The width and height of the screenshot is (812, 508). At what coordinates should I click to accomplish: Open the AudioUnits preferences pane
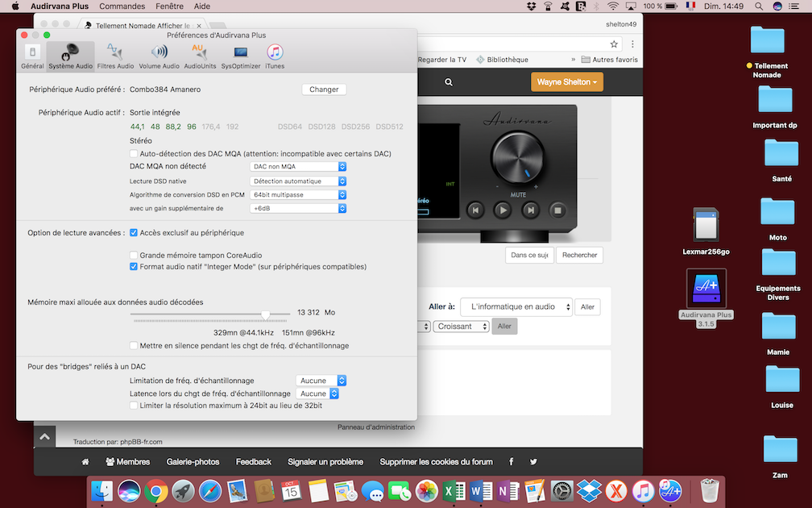pyautogui.click(x=200, y=56)
